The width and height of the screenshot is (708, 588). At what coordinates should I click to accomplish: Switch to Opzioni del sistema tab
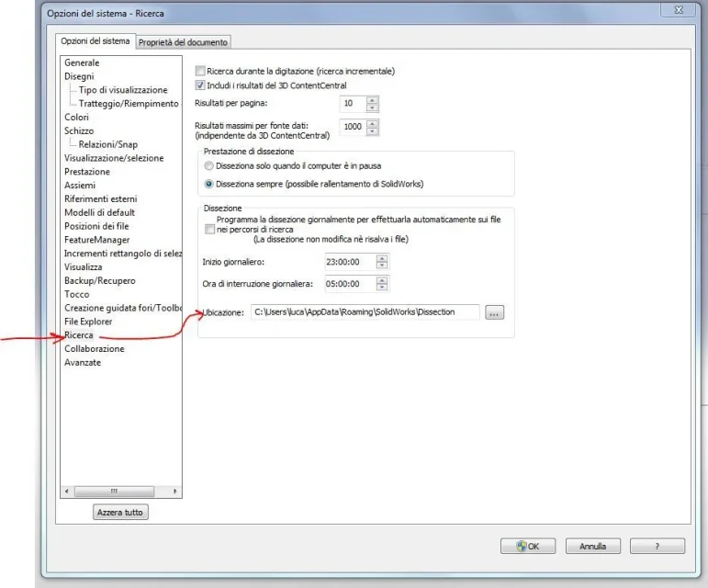pos(96,41)
